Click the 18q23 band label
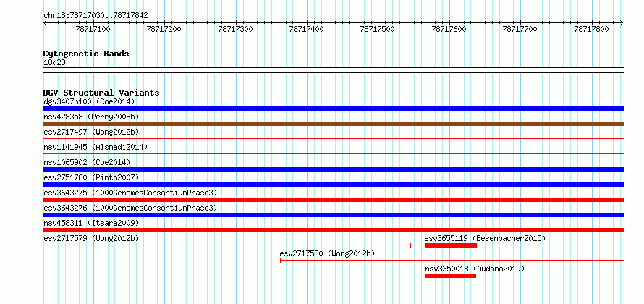644x304 pixels. (x=54, y=63)
